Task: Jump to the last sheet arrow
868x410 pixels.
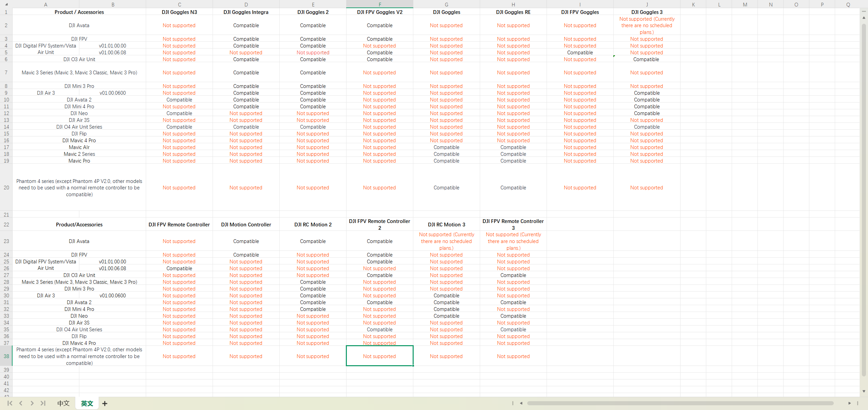Action: pos(43,403)
